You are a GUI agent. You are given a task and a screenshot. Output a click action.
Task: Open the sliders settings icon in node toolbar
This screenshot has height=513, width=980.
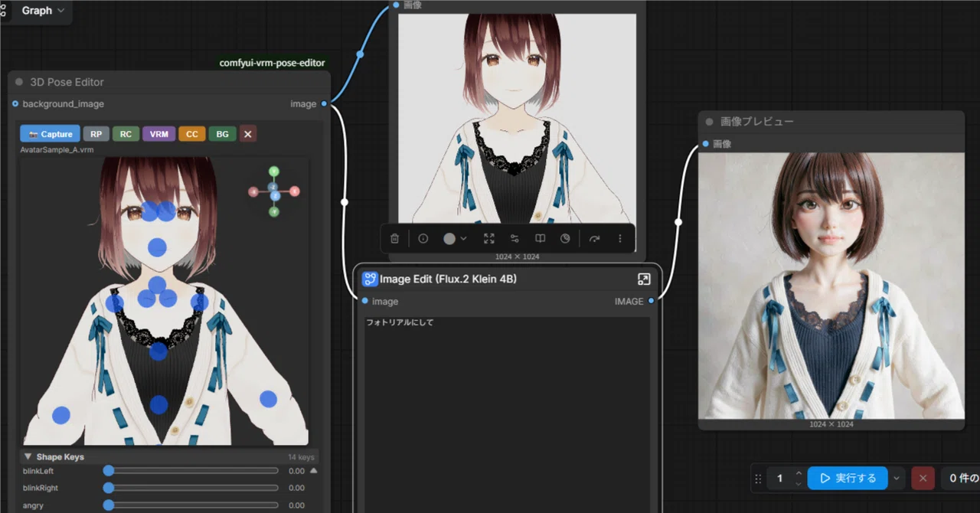coord(514,238)
